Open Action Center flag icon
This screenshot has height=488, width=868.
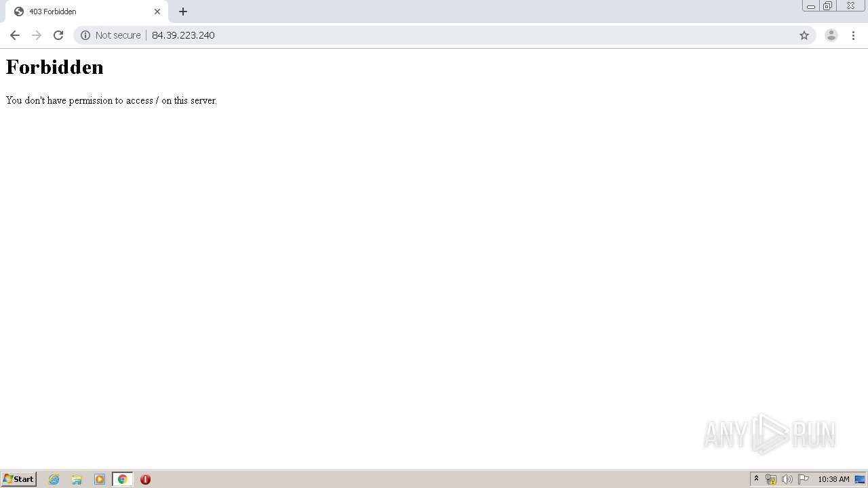point(804,479)
